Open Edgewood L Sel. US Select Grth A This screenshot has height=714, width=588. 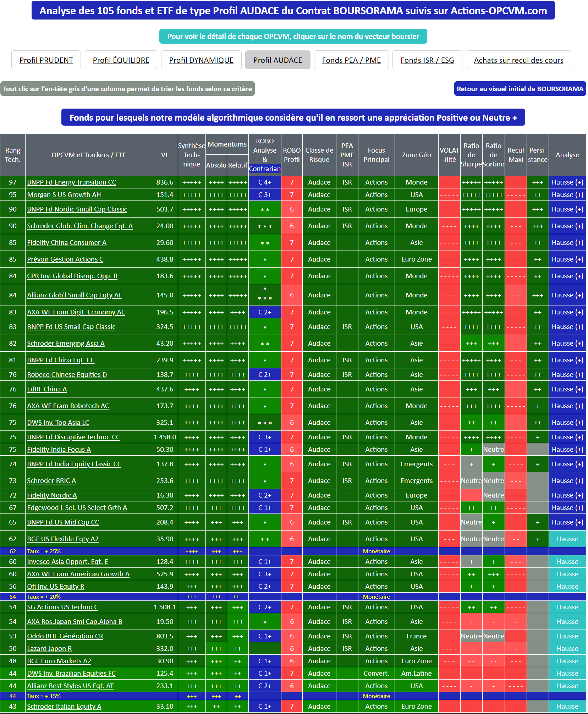click(x=77, y=508)
